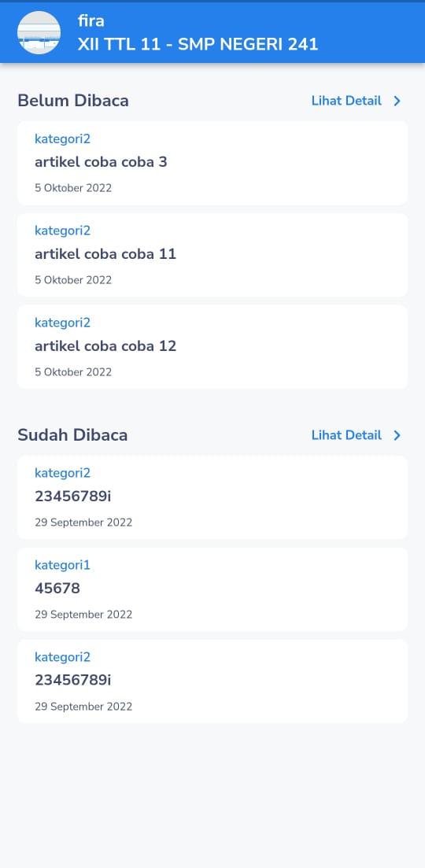Open article 'artikel coba coba 3'
Screen dimensions: 425x868
click(x=213, y=164)
